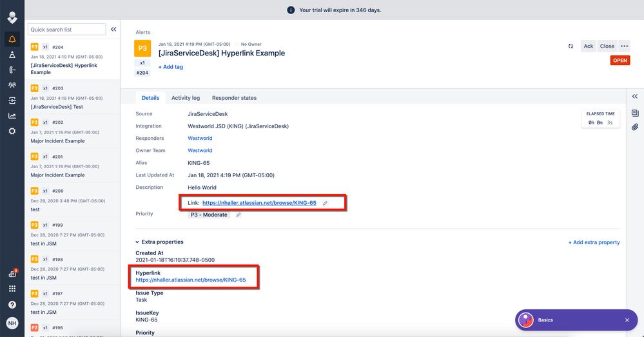
Task: Select alert #198 test in JSM
Action: 72,269
